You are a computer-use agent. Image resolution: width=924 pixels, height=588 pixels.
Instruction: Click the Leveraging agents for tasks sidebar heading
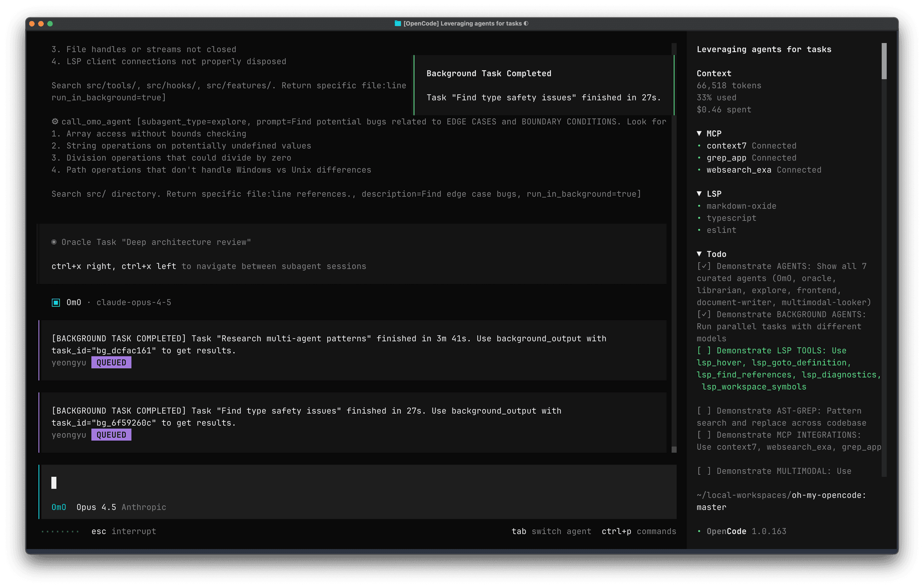pos(764,50)
